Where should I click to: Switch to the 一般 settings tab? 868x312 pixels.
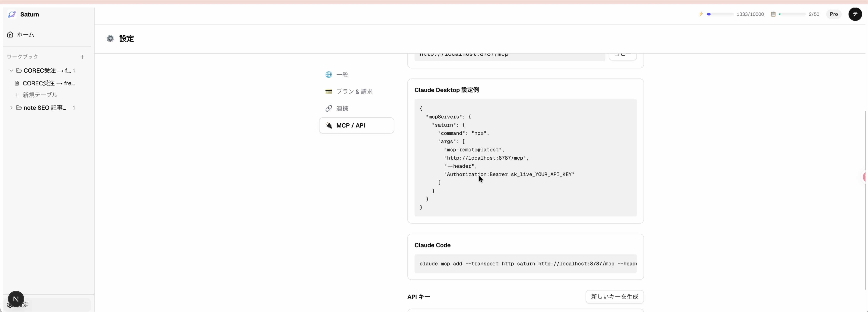[342, 75]
